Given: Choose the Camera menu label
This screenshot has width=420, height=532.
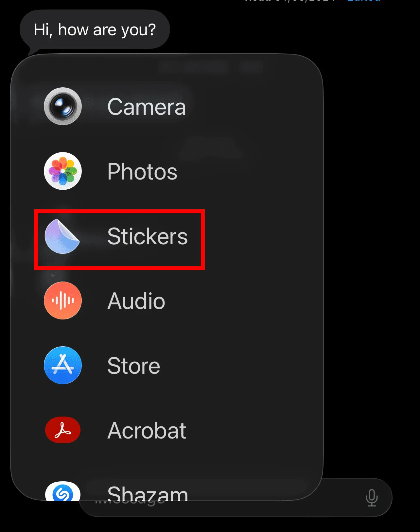Looking at the screenshot, I should point(147,107).
